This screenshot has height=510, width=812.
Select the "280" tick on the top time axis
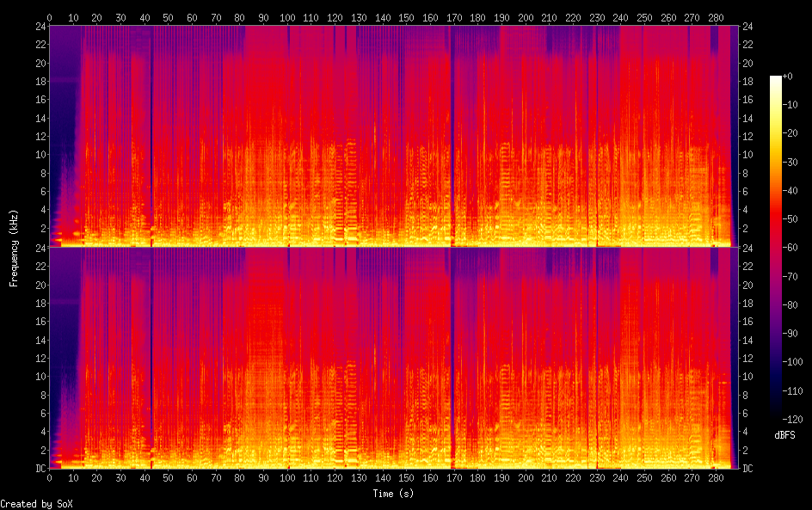[x=716, y=17]
